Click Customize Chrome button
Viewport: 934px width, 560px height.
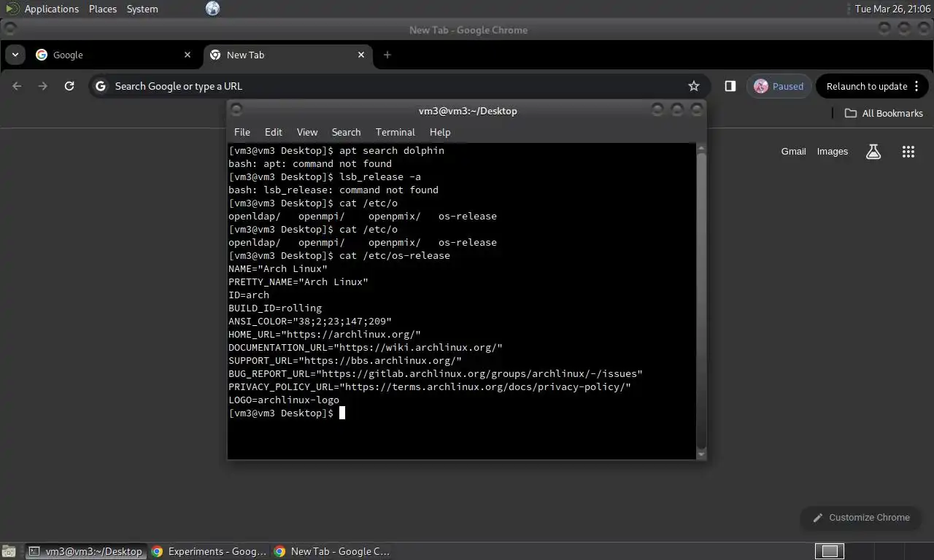pos(861,518)
